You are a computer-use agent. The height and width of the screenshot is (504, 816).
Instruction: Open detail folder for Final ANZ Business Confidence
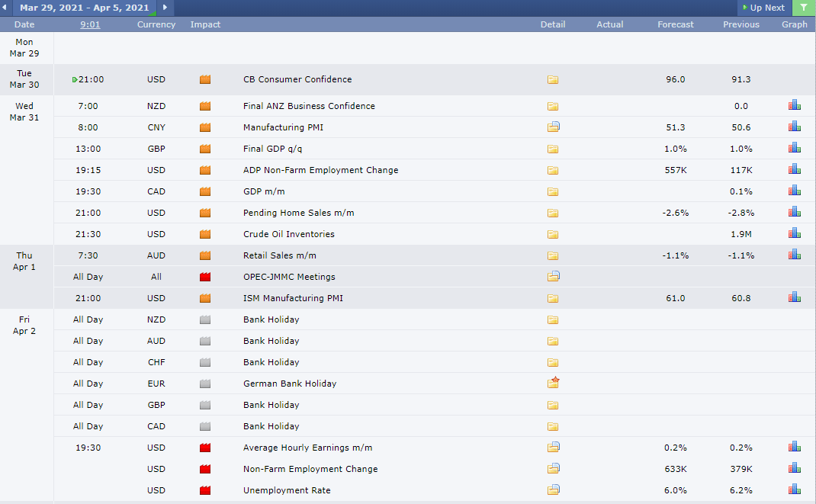click(x=553, y=106)
